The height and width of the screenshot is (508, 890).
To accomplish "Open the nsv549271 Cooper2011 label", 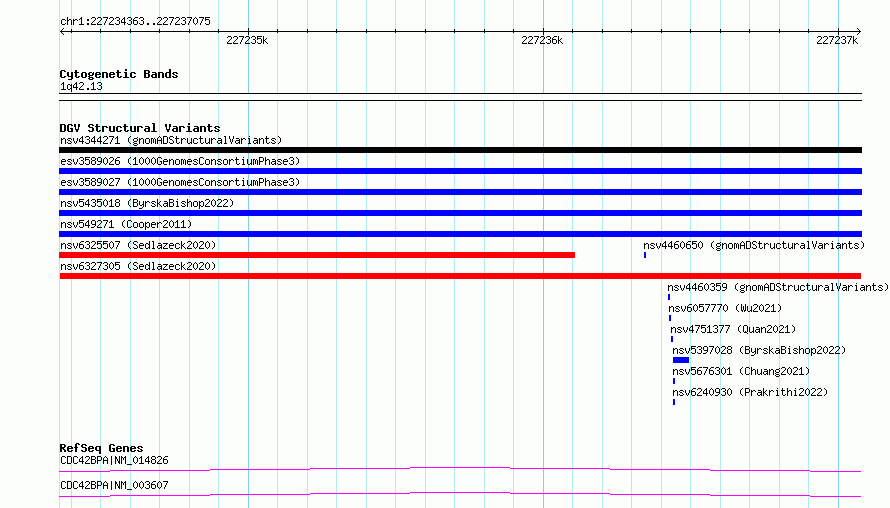I will [x=126, y=224].
